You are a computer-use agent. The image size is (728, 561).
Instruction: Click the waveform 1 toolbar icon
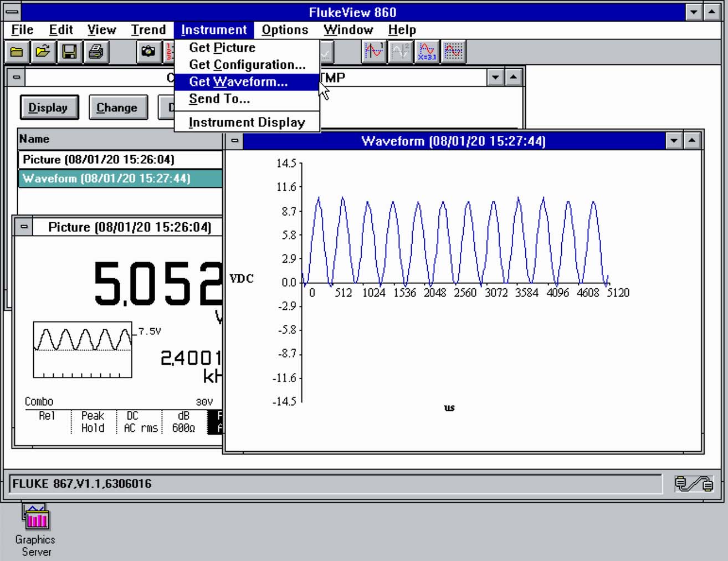[x=374, y=52]
